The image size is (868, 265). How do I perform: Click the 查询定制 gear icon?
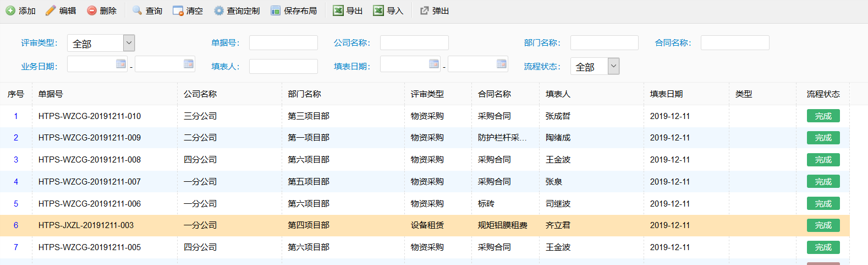pos(219,10)
